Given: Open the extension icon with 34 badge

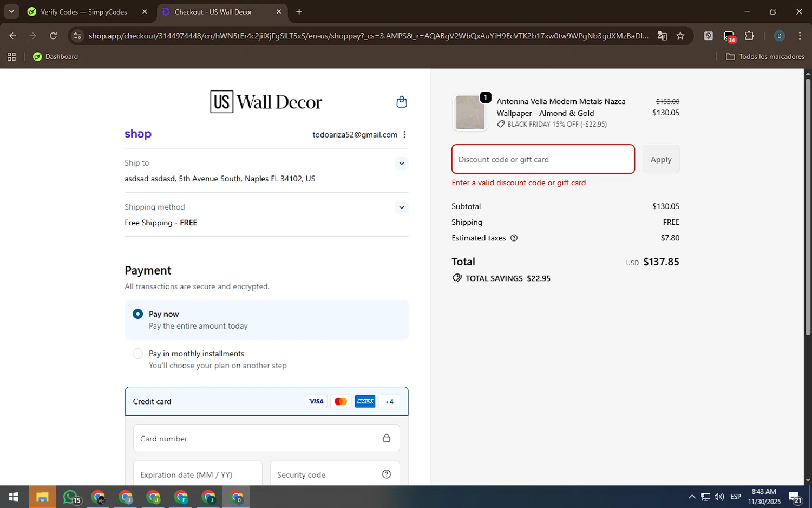Looking at the screenshot, I should click(729, 36).
